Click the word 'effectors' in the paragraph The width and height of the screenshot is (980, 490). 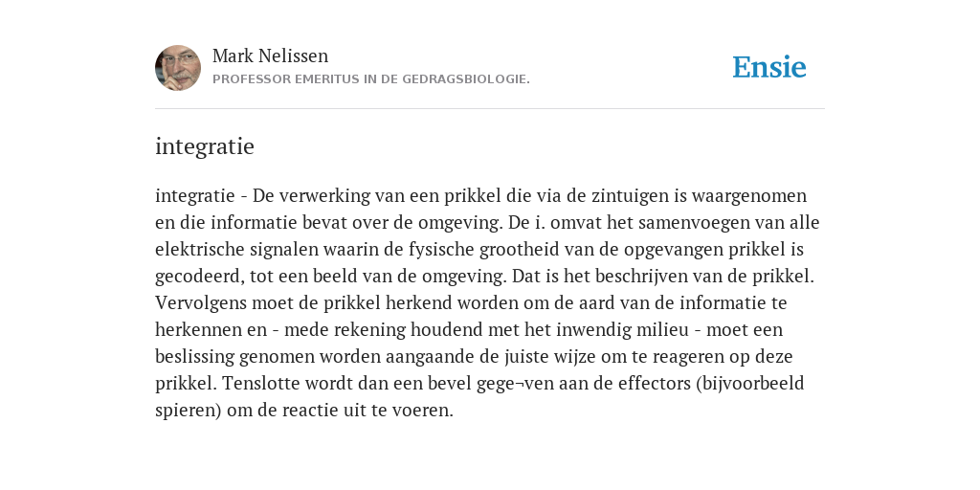[654, 383]
